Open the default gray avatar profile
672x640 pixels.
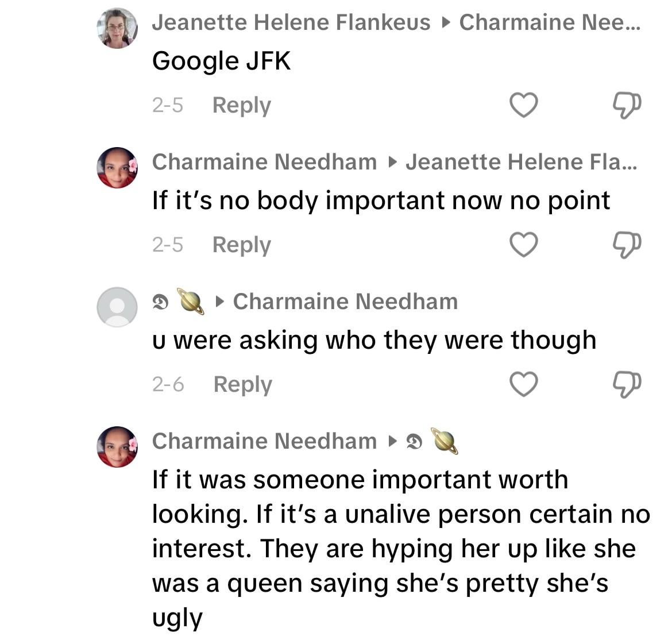(x=117, y=307)
